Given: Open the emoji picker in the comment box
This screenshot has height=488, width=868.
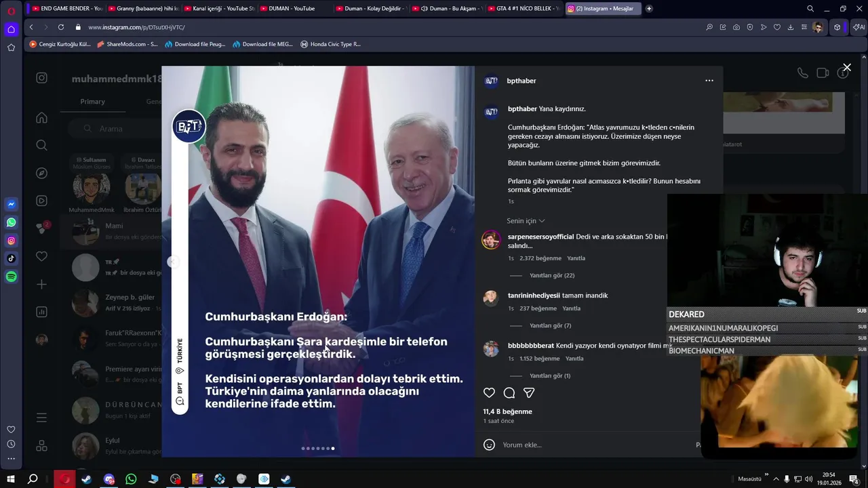Looking at the screenshot, I should pos(489,445).
